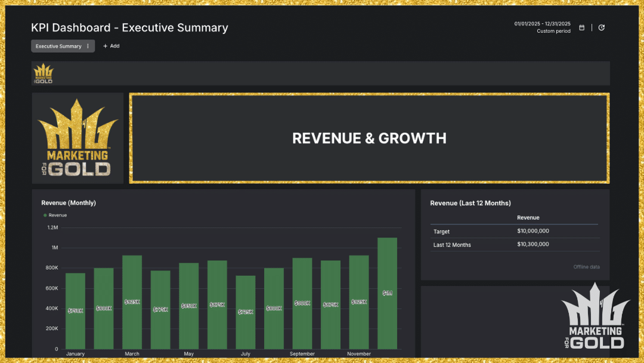Click the March revenue bar
This screenshot has height=363, width=644.
click(132, 302)
